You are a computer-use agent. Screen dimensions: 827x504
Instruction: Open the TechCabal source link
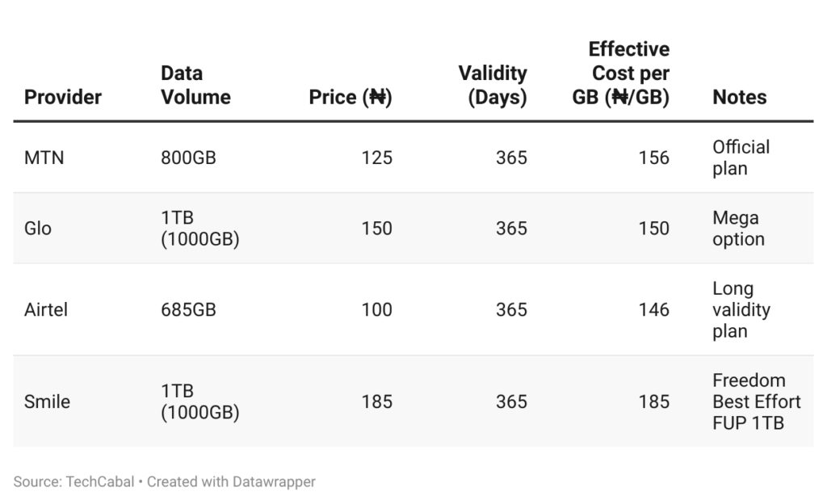(x=101, y=481)
